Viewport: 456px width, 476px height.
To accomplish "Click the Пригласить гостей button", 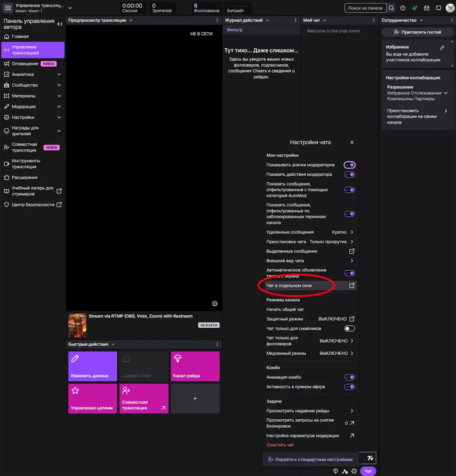I will (417, 32).
